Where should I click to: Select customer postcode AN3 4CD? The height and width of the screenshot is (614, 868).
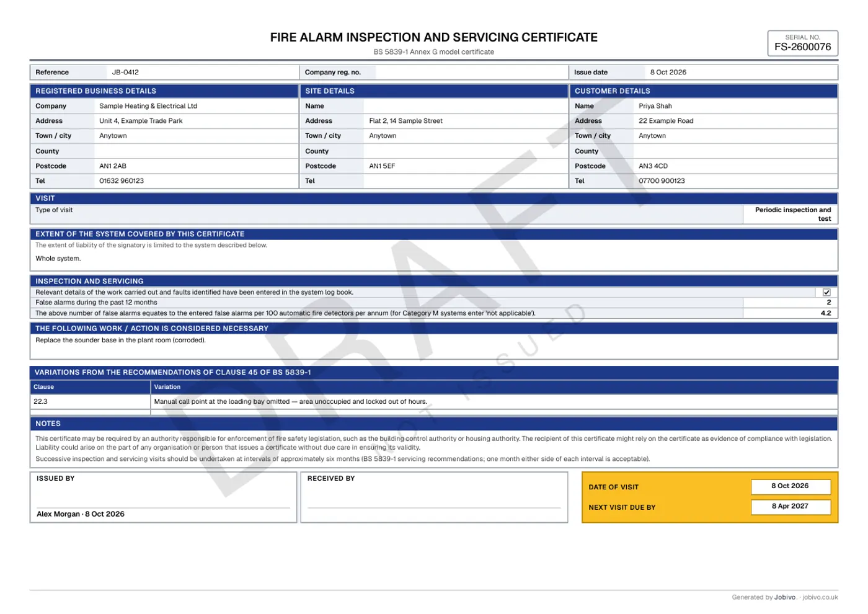tap(653, 166)
